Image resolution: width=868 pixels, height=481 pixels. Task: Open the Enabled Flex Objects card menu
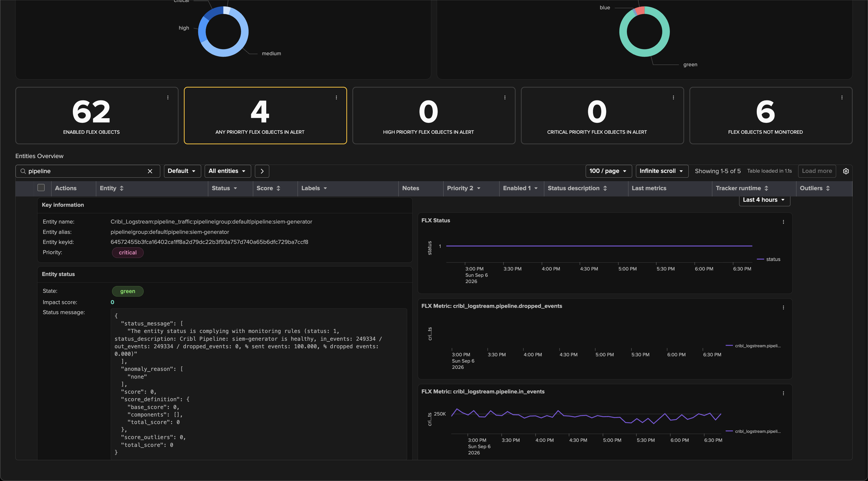click(168, 98)
